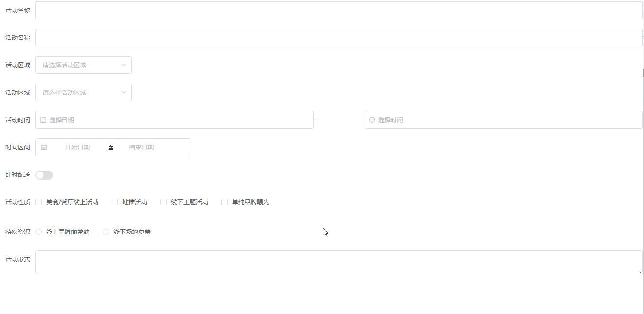
Task: Select 线上品牌商赞助 radio option
Action: pos(39,232)
